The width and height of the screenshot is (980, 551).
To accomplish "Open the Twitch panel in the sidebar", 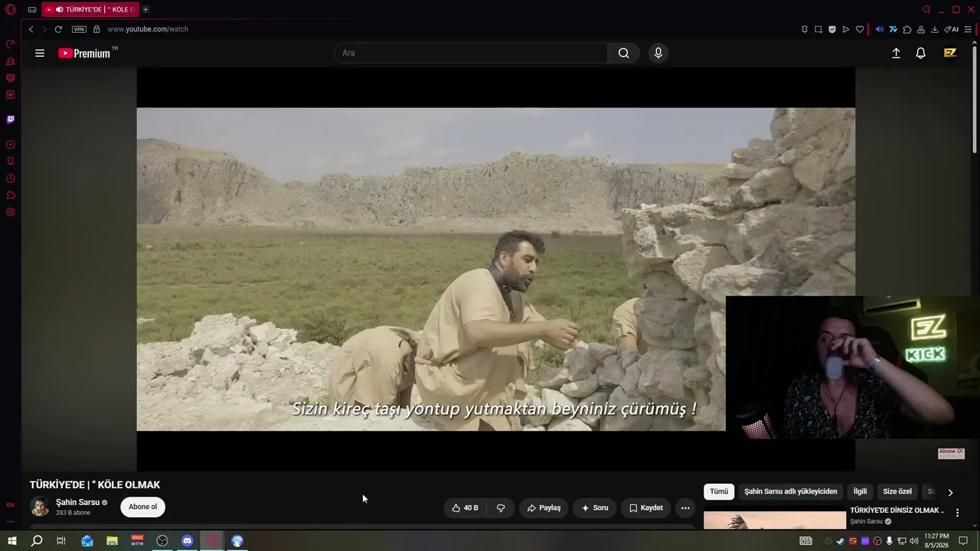I will click(11, 119).
